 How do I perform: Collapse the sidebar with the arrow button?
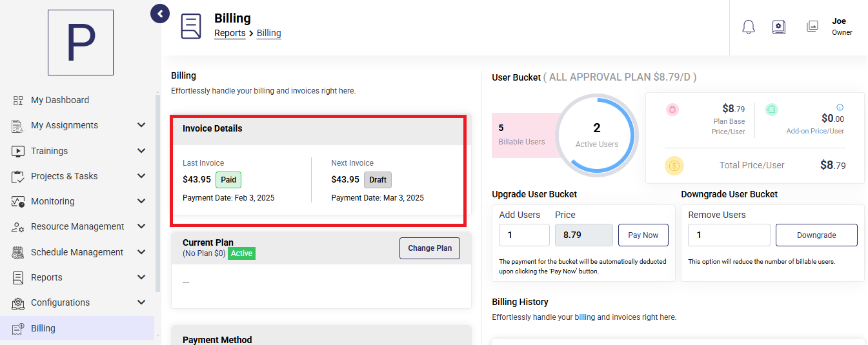pyautogui.click(x=160, y=13)
